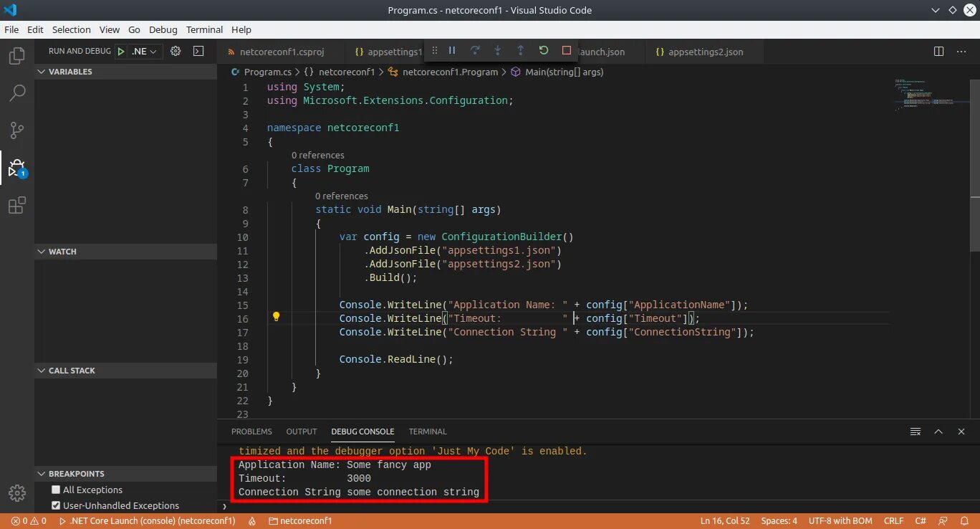Open debug console from sidebar header icon
This screenshot has width=980, height=529.
tap(198, 51)
